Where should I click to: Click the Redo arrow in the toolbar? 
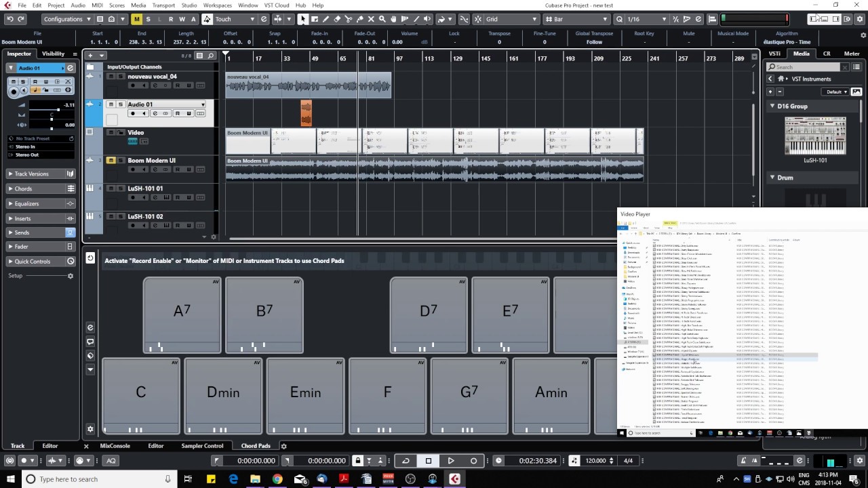[22, 19]
